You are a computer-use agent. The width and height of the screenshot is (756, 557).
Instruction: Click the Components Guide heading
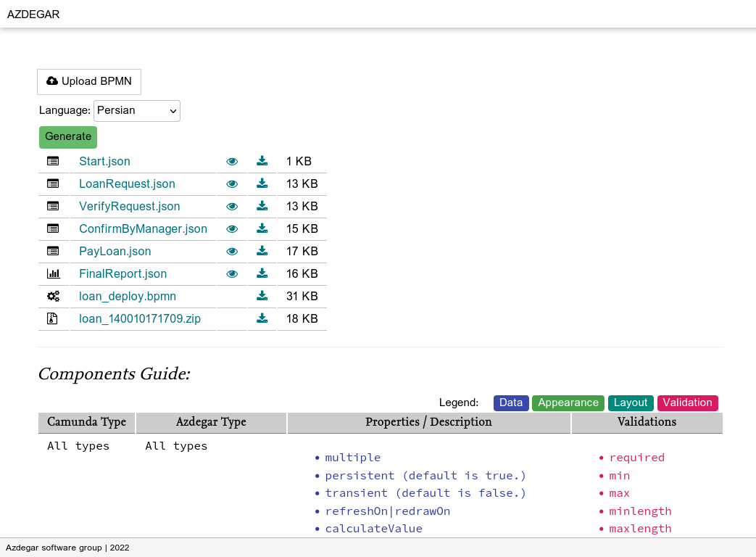coord(115,374)
